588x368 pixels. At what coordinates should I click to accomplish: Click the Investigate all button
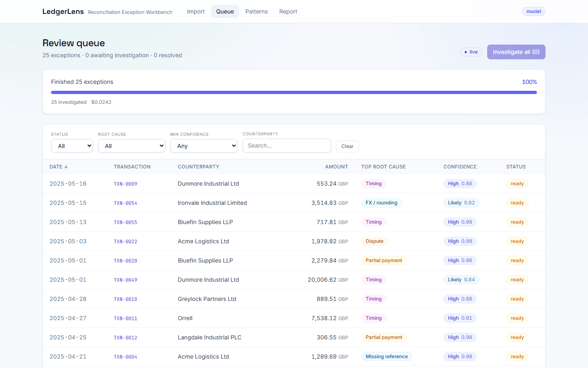click(x=516, y=52)
